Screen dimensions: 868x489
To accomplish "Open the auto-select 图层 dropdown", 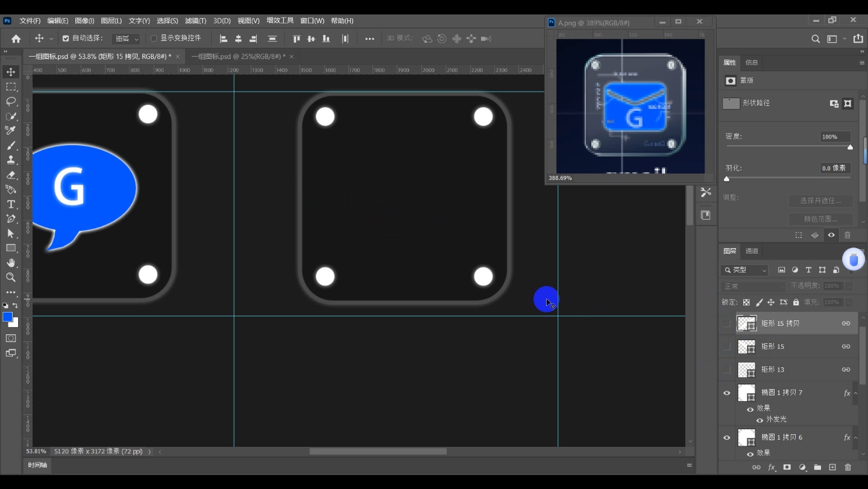I will [x=127, y=39].
